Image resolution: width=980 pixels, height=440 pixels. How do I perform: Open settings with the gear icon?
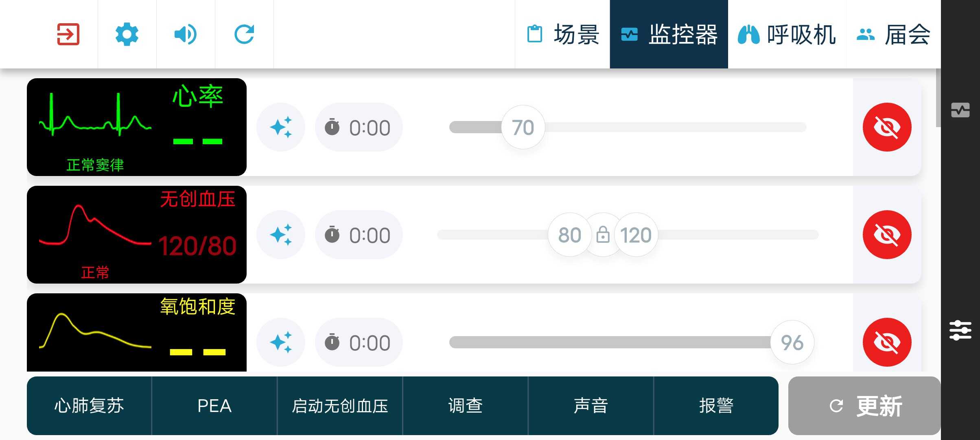[127, 34]
